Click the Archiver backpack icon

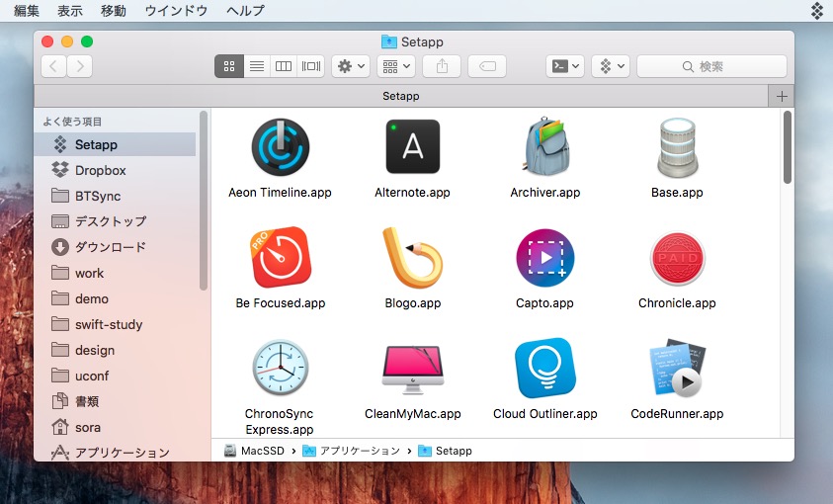544,147
